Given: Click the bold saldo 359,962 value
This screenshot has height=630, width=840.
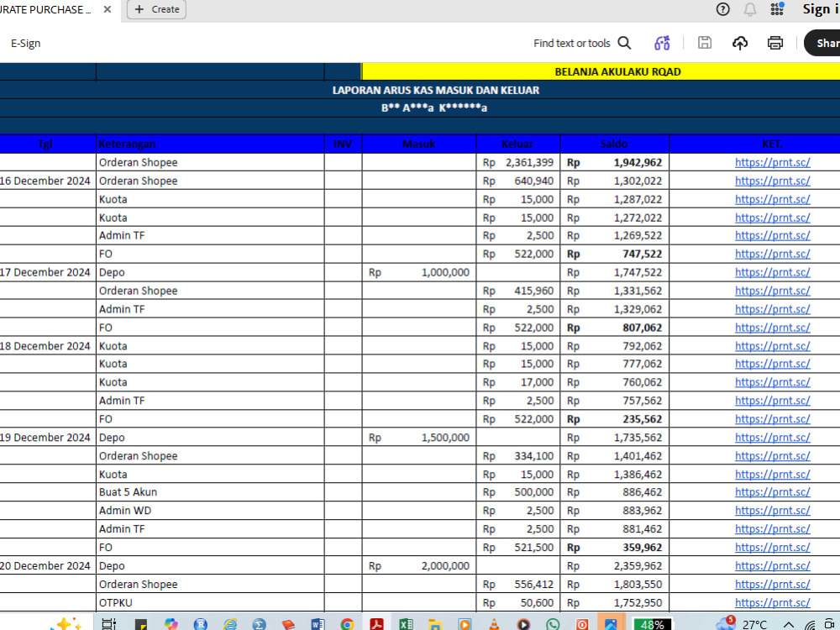Looking at the screenshot, I should point(642,548).
